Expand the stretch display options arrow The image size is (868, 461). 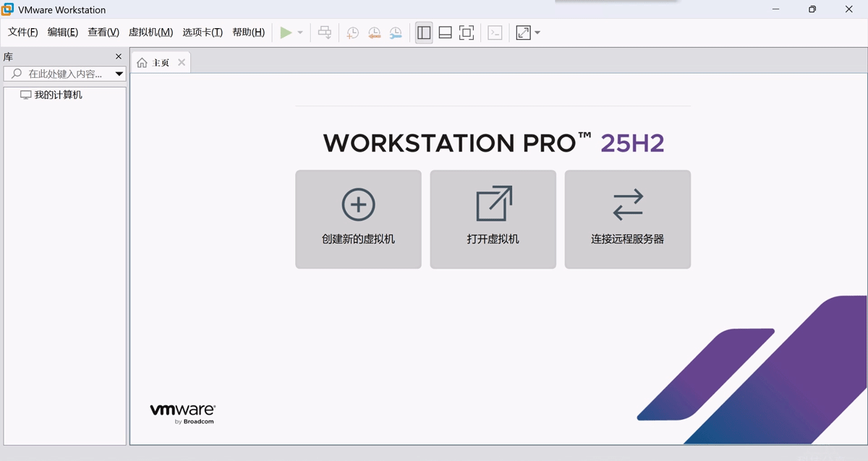point(537,33)
